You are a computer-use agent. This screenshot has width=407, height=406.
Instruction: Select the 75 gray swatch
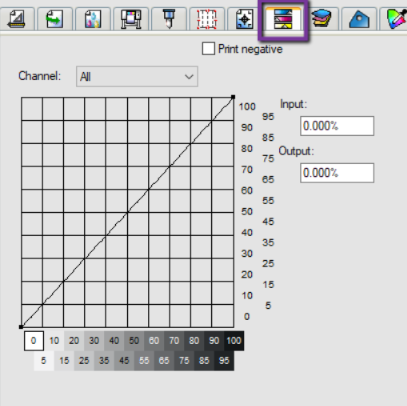(184, 361)
